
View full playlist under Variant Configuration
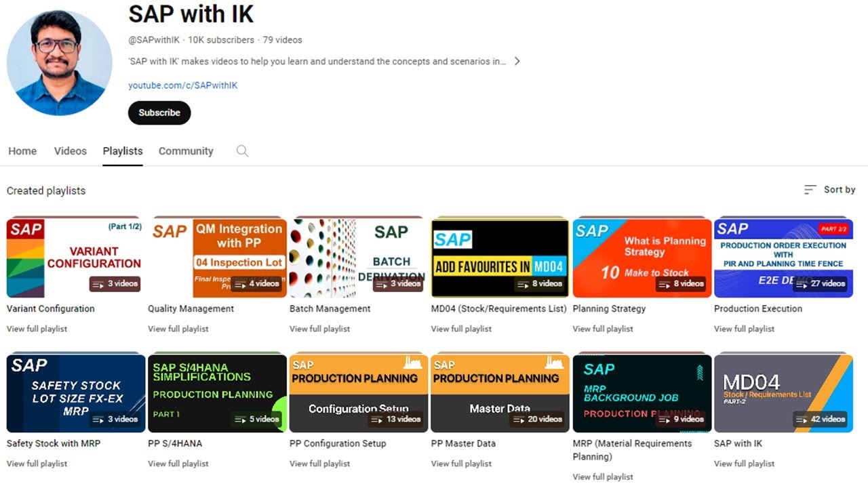[37, 329]
